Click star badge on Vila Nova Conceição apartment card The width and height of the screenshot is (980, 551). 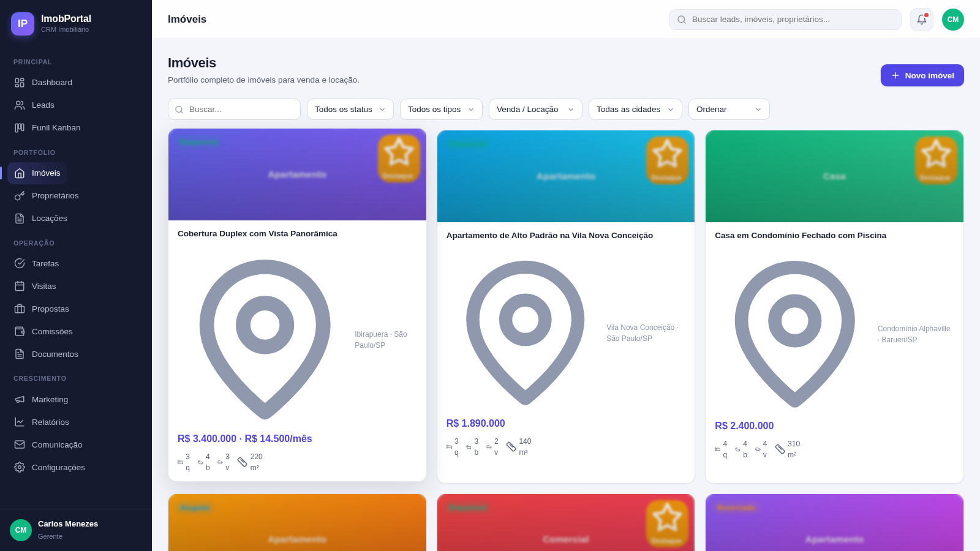[x=667, y=160]
